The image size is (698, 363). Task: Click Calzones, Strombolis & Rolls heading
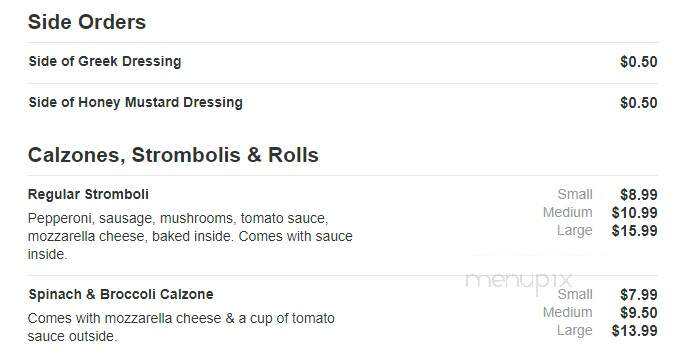(x=173, y=155)
